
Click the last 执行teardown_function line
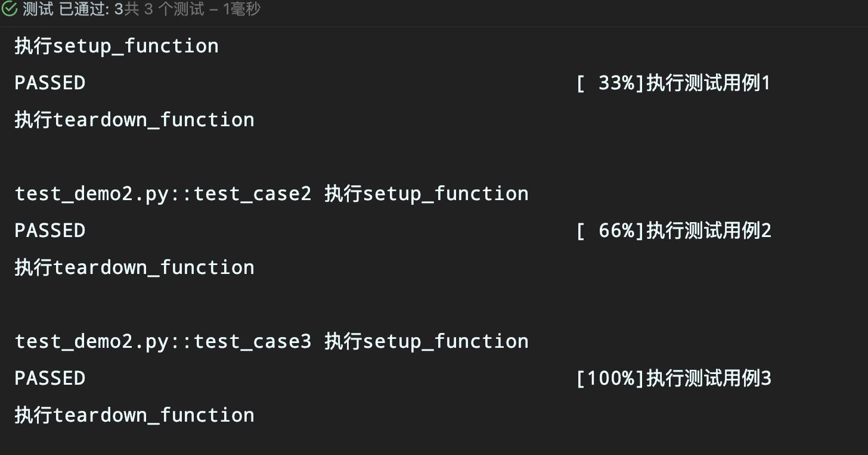(135, 415)
